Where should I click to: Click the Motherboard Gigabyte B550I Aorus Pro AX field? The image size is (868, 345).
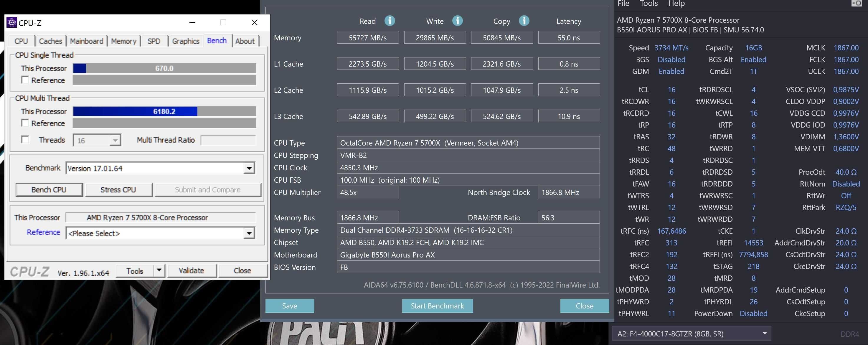(468, 255)
